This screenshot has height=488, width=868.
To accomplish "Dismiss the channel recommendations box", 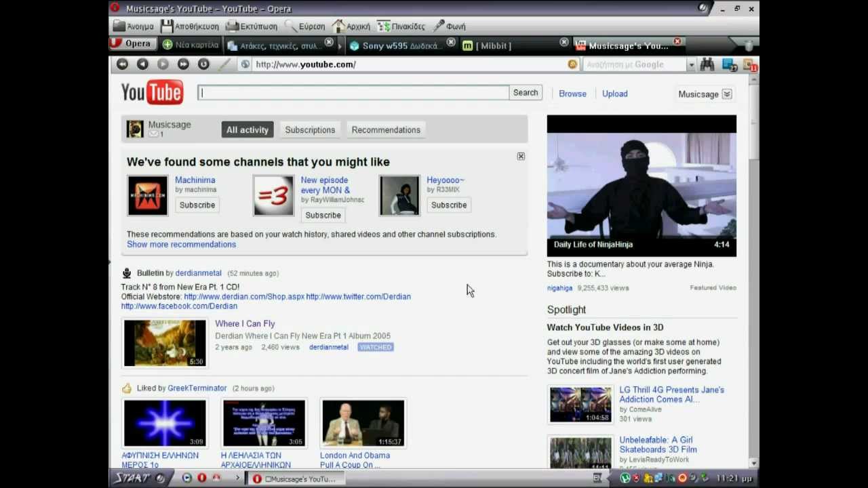I will pos(521,157).
